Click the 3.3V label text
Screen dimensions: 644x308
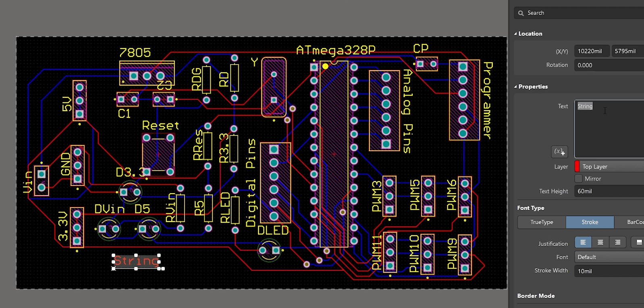coord(63,226)
